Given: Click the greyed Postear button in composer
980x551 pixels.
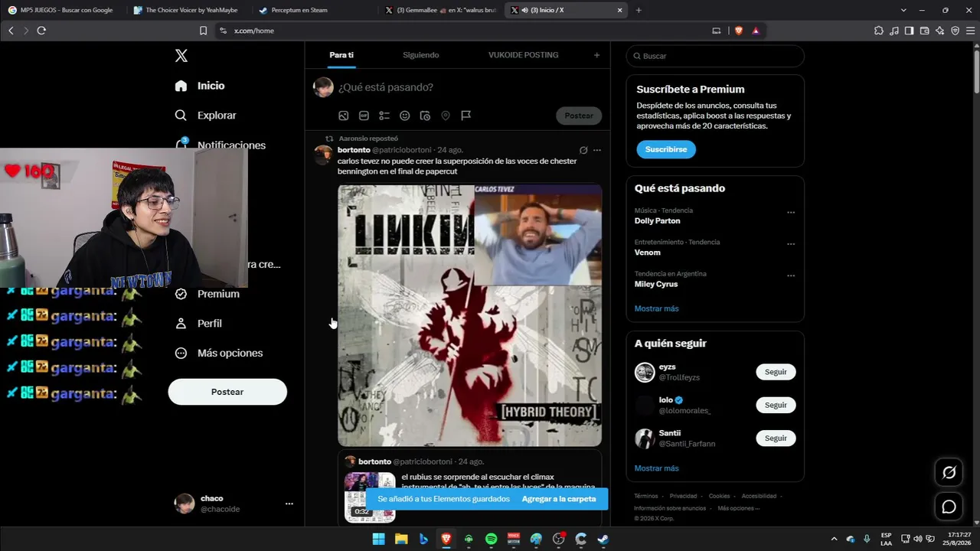Looking at the screenshot, I should [579, 116].
